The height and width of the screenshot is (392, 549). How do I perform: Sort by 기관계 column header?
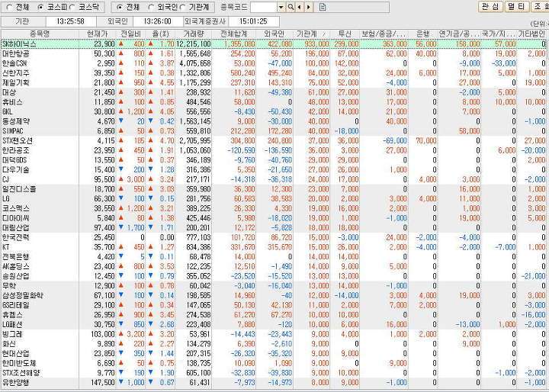[x=310, y=34]
